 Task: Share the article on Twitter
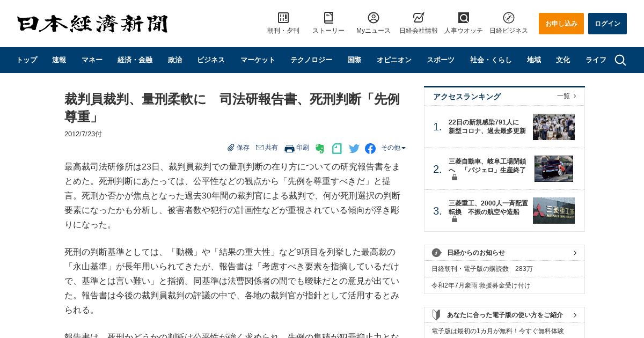(354, 149)
